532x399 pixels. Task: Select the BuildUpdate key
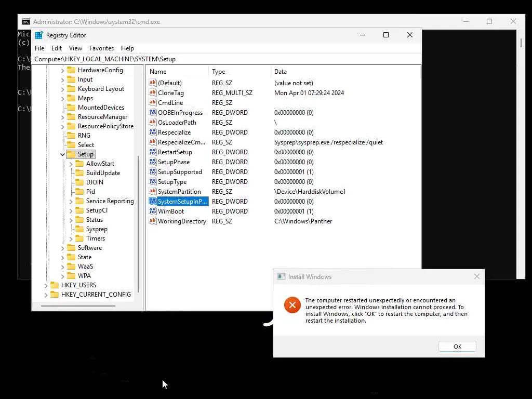(x=103, y=173)
